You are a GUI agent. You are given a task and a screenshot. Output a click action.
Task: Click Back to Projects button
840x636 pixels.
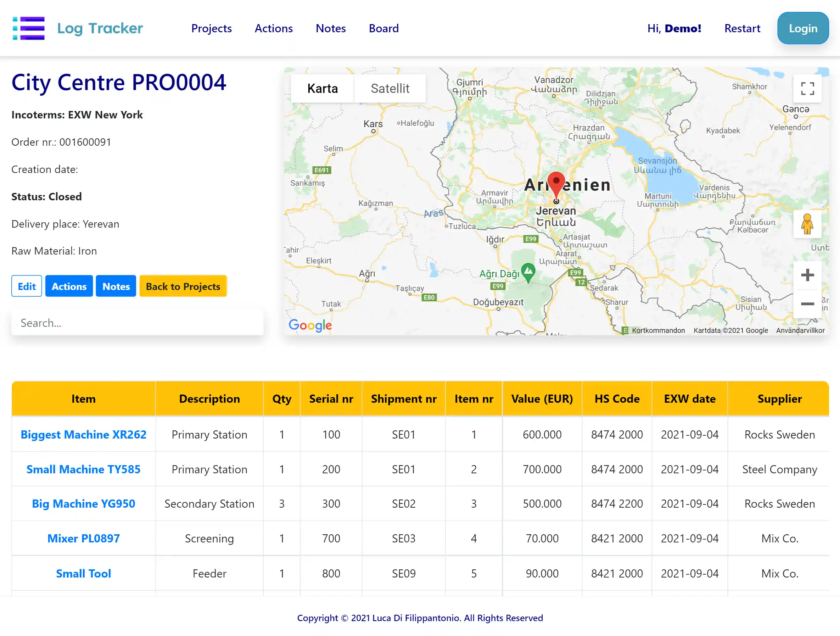point(183,286)
